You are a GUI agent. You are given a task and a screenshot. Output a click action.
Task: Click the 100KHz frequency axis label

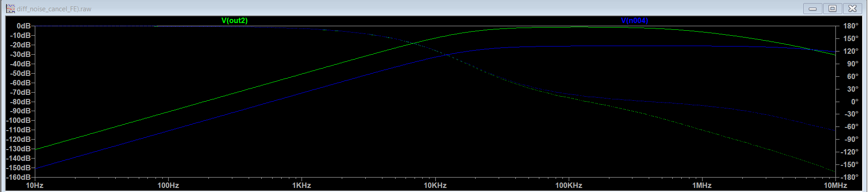(x=569, y=185)
